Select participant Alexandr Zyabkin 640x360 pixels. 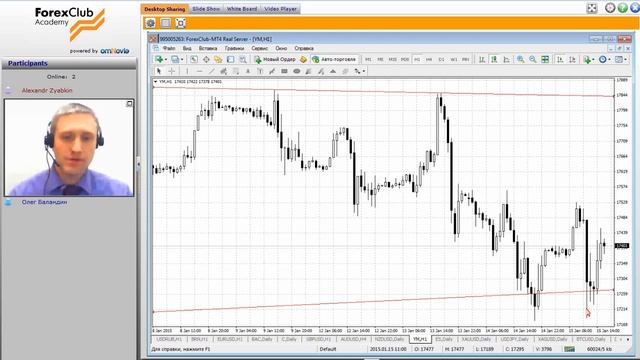coord(47,91)
